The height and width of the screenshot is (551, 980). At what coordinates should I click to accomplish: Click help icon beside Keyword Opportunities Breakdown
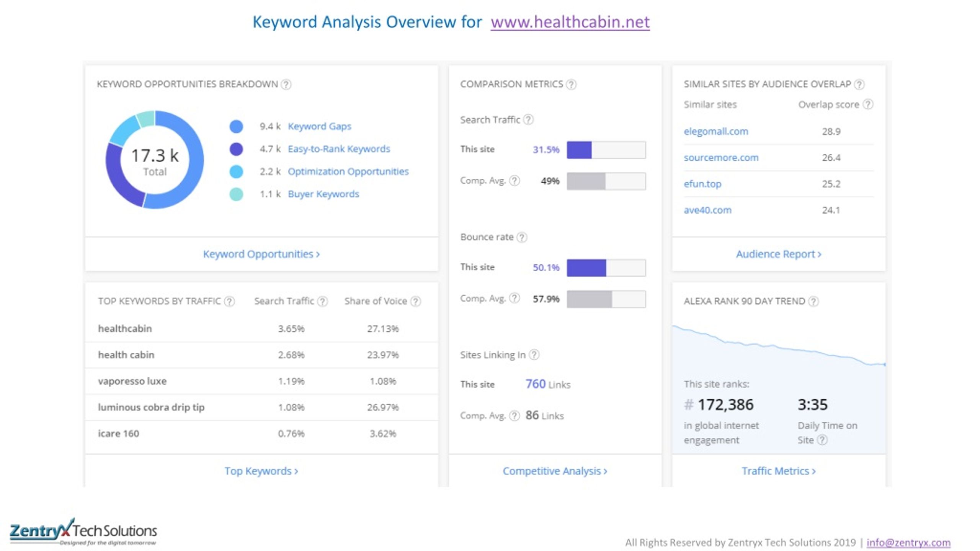click(x=286, y=84)
